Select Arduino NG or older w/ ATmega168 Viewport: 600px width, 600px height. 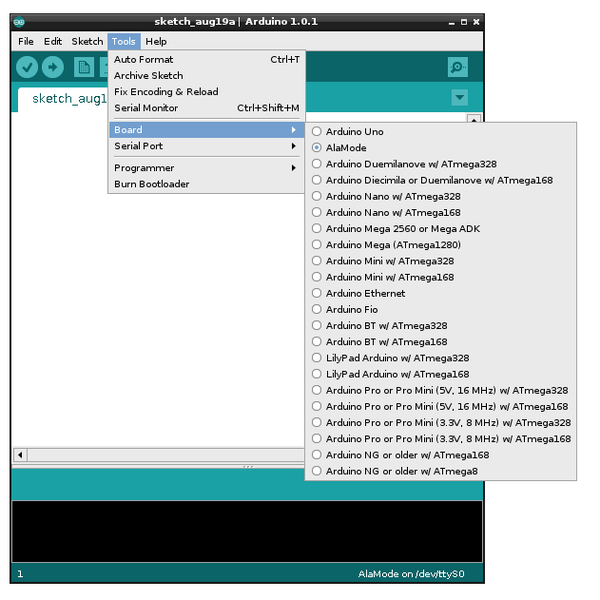tap(440, 455)
